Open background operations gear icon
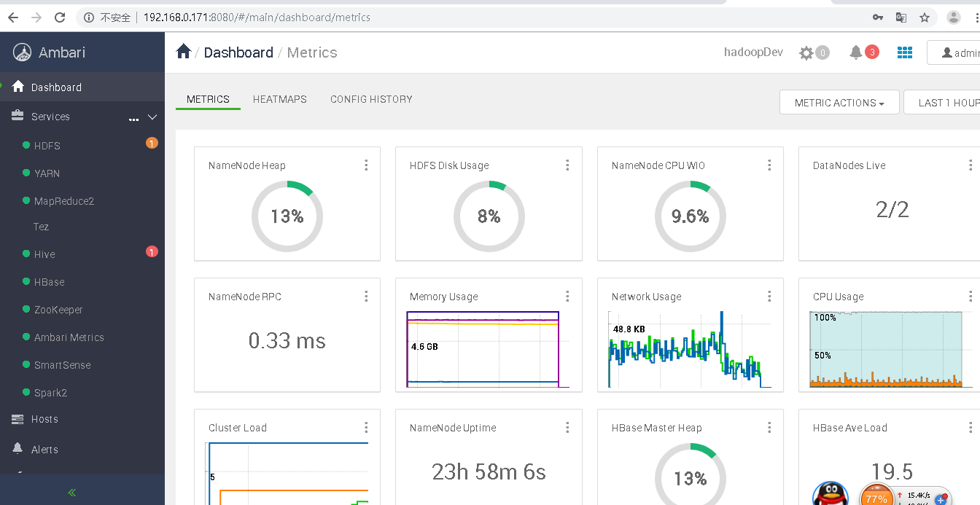This screenshot has width=980, height=505. click(x=806, y=52)
